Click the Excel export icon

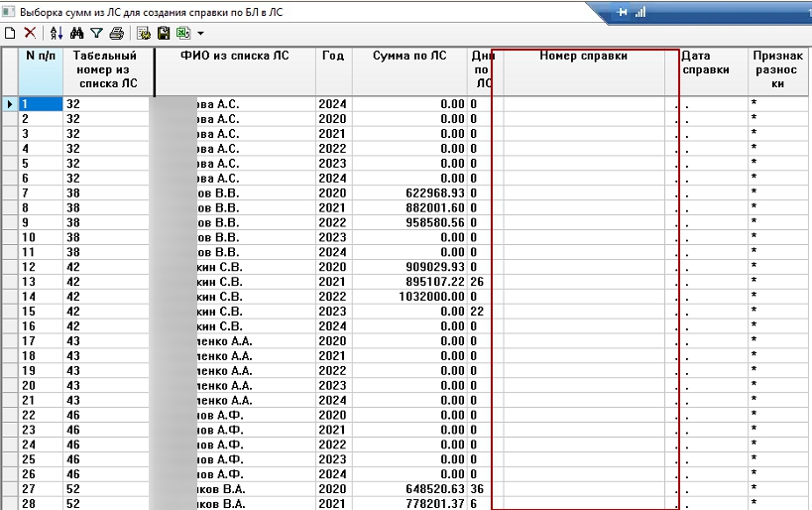(183, 33)
